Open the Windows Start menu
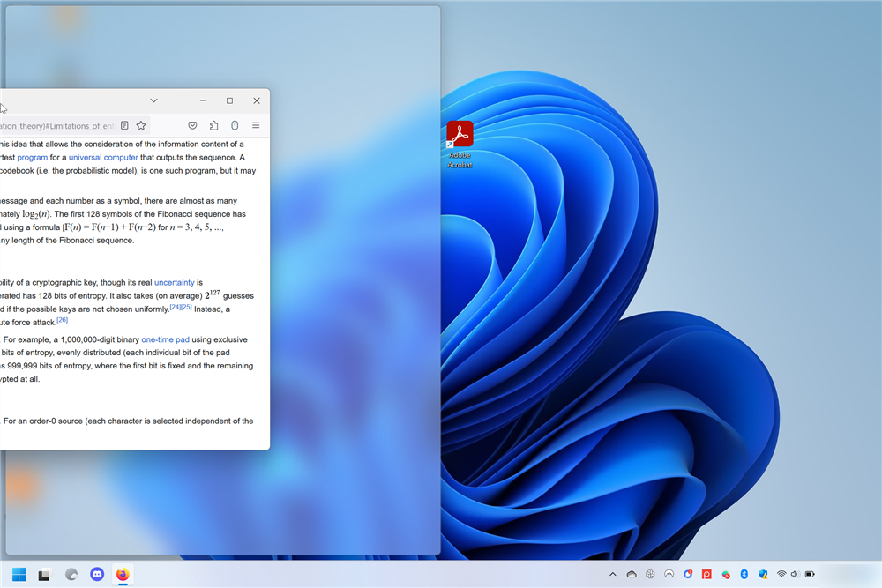882x588 pixels. (x=18, y=574)
